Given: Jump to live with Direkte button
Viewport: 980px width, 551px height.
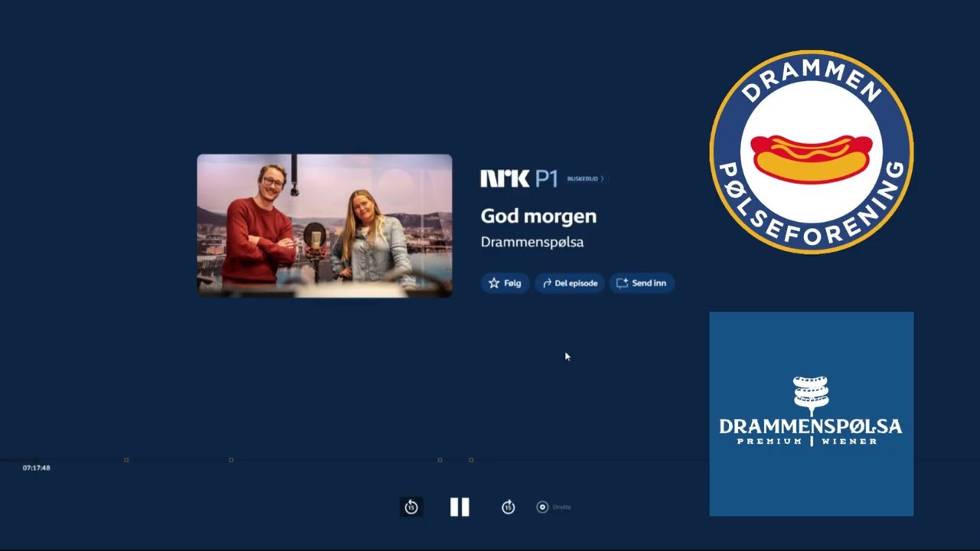Looking at the screenshot, I should click(x=554, y=507).
